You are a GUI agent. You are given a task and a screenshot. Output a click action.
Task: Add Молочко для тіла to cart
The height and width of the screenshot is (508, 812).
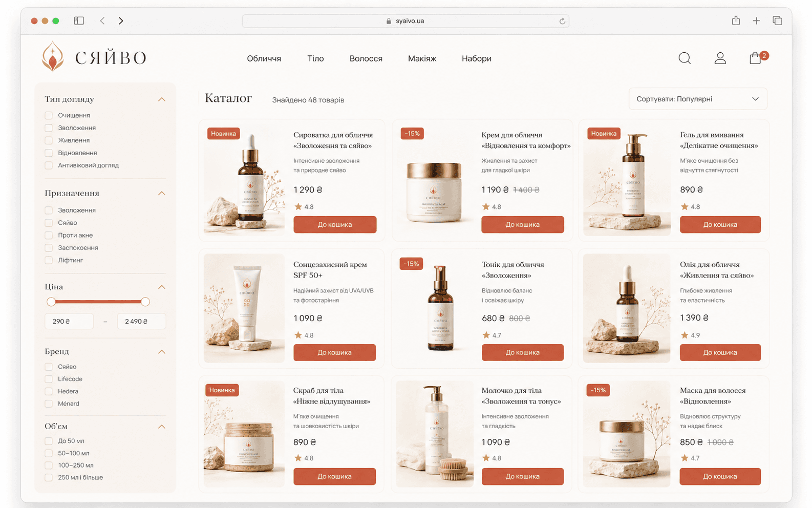point(523,476)
